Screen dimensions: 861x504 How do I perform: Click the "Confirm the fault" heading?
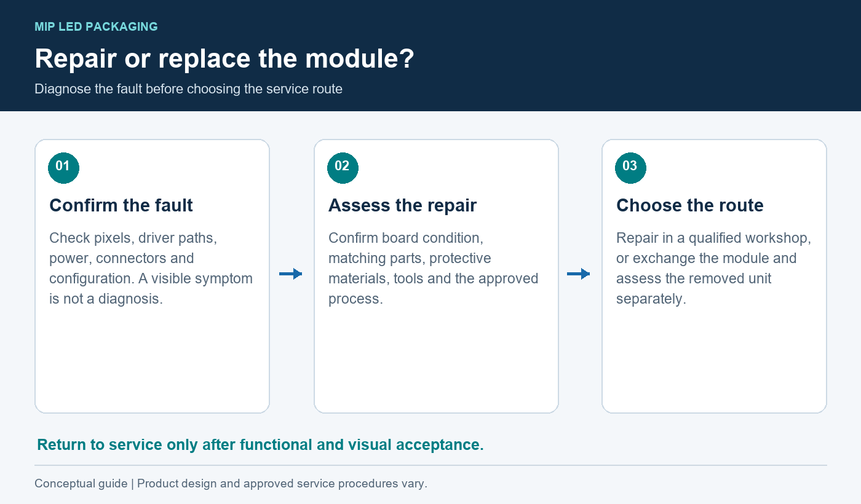[x=121, y=205]
